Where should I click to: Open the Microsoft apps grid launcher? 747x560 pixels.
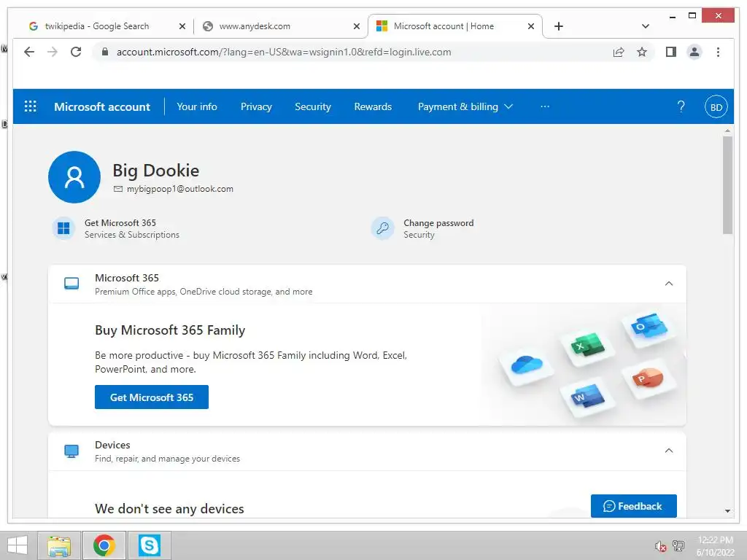[30, 106]
